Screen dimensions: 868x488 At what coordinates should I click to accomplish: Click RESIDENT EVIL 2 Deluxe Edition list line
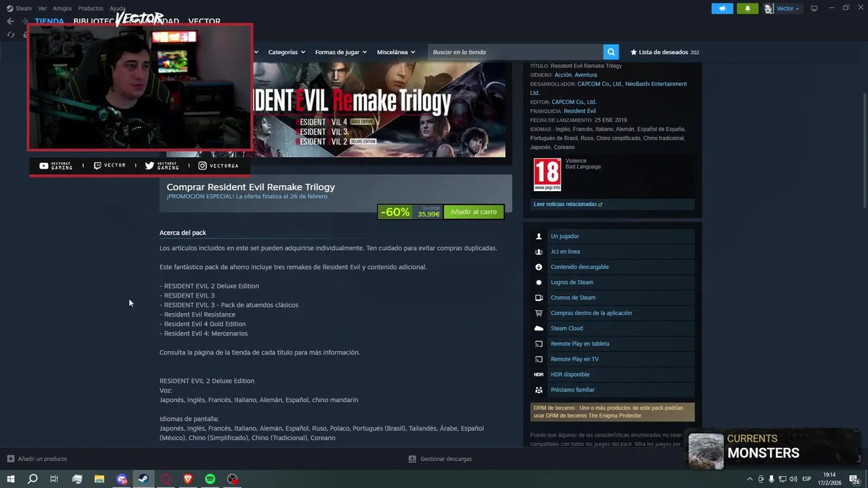click(209, 286)
